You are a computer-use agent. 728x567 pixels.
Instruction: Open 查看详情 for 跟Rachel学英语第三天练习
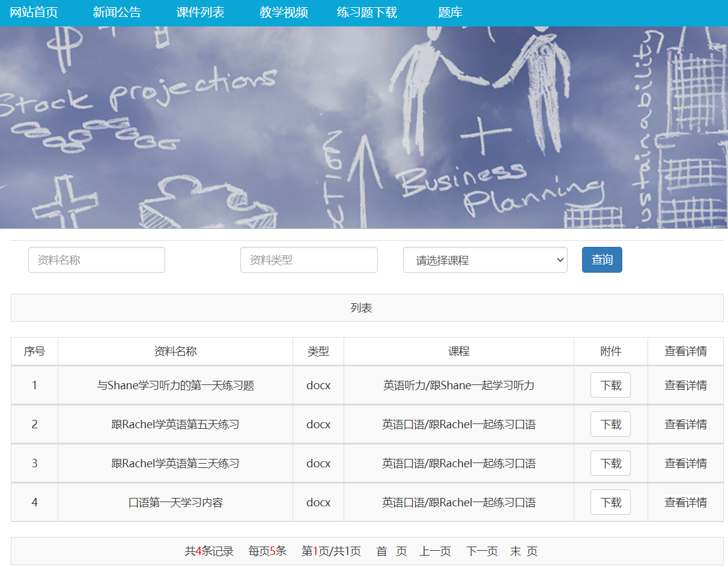coord(685,464)
